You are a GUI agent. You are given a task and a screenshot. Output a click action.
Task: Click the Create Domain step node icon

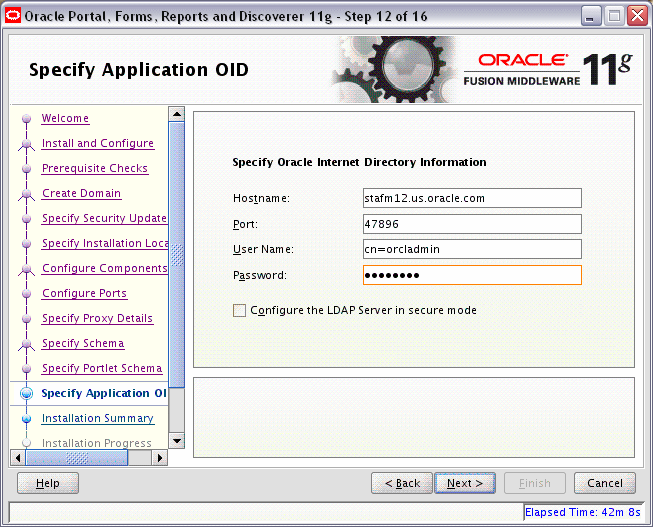click(x=27, y=195)
